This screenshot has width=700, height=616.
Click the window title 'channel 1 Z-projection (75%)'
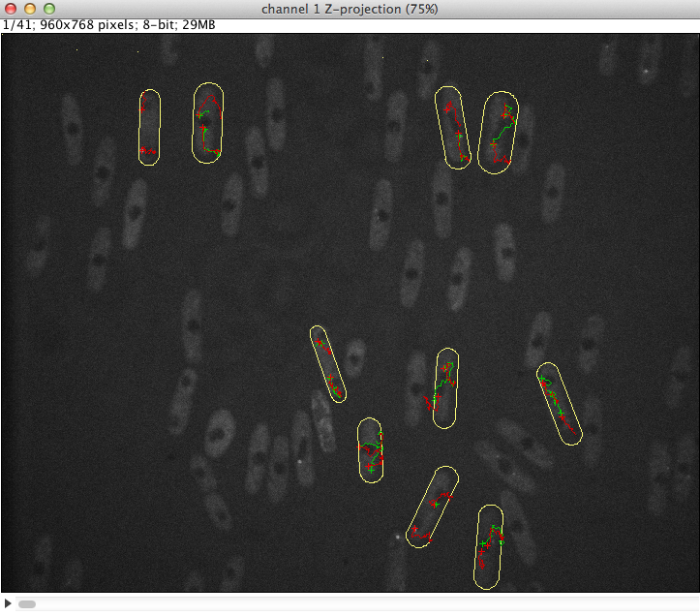pos(350,9)
